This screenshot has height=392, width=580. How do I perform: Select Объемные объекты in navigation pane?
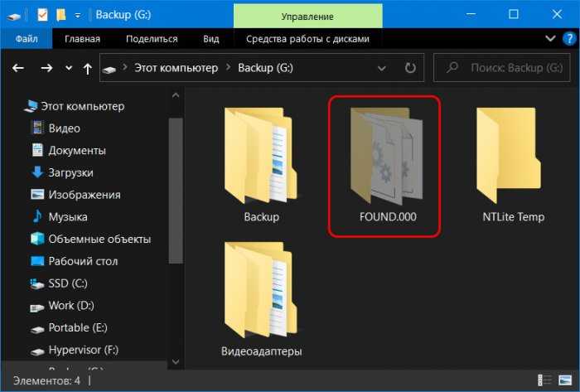(90, 240)
